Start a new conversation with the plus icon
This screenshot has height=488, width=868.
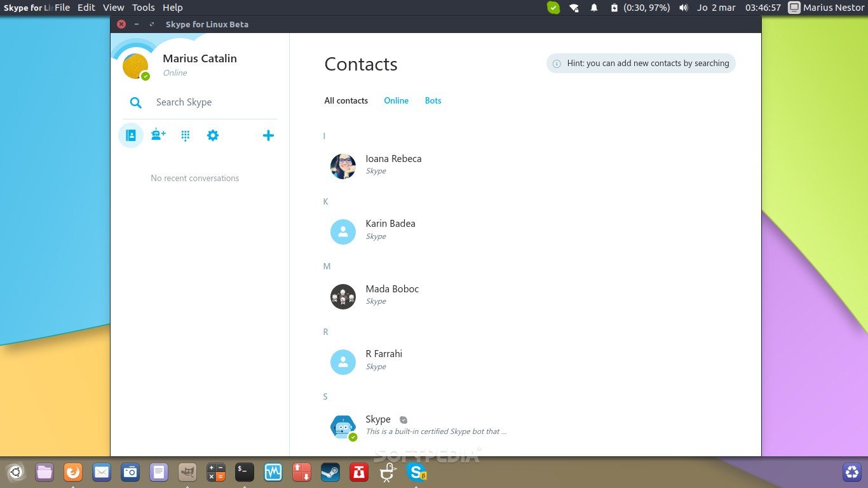coord(268,135)
